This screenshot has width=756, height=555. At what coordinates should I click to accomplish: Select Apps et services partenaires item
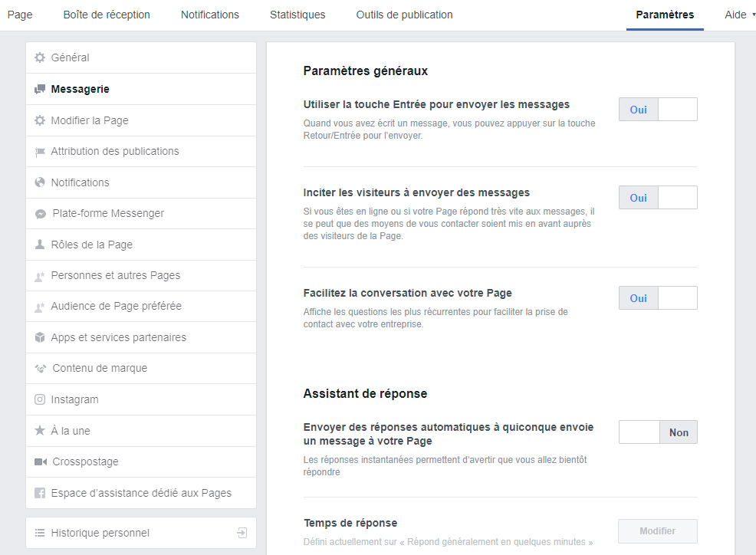(x=118, y=337)
